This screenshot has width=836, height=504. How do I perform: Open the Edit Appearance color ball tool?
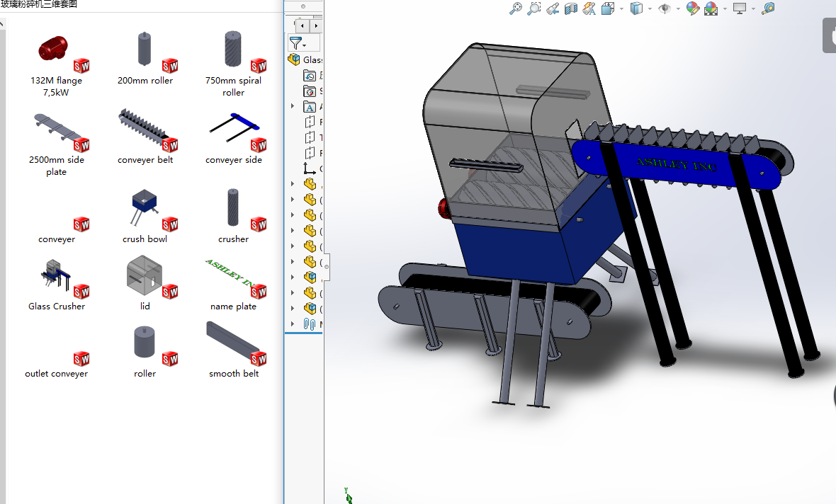pos(693,8)
